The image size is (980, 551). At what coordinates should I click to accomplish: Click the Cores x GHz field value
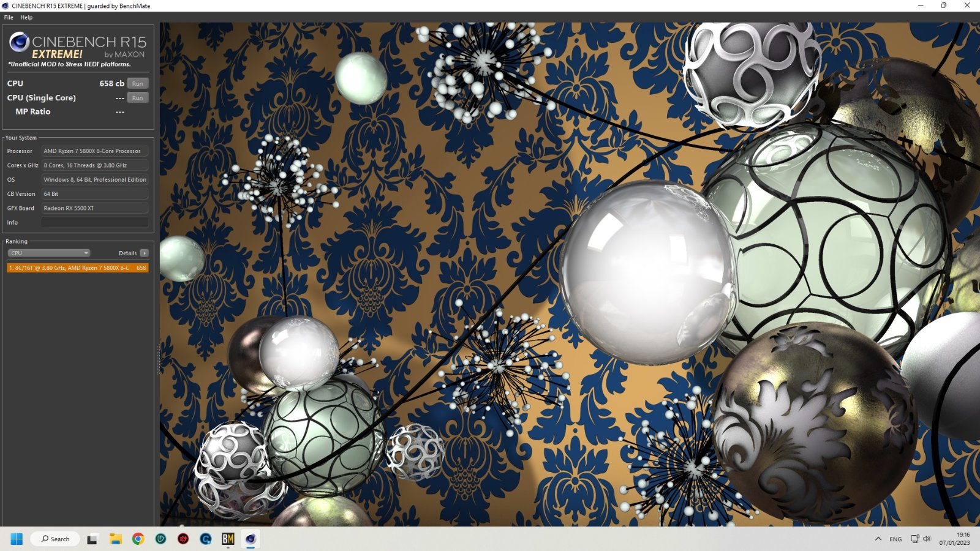tap(95, 165)
